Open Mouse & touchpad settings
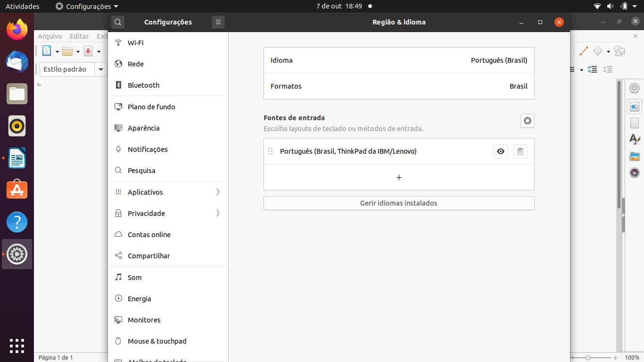This screenshot has height=362, width=644. point(168,341)
